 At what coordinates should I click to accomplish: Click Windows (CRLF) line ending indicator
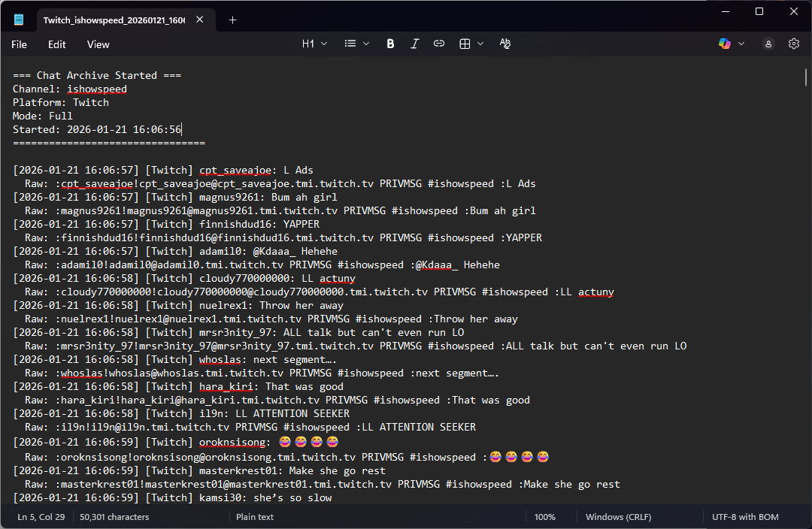pyautogui.click(x=619, y=517)
